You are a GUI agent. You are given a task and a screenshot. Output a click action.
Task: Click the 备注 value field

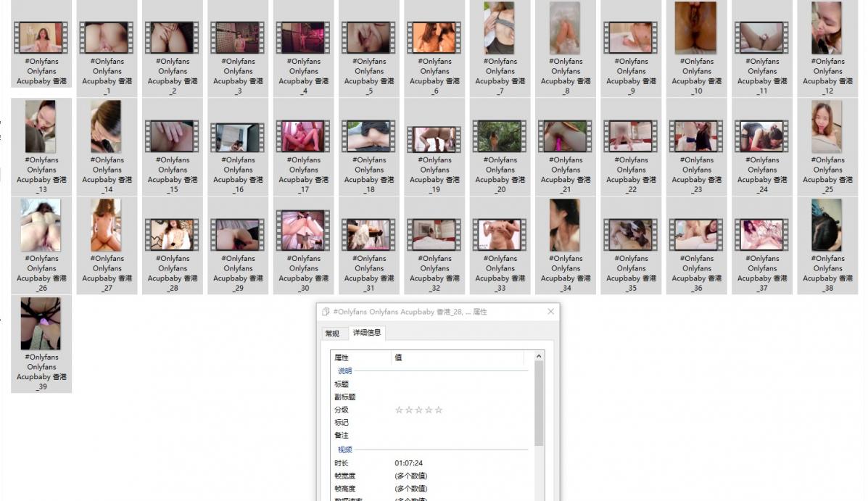pyautogui.click(x=457, y=436)
